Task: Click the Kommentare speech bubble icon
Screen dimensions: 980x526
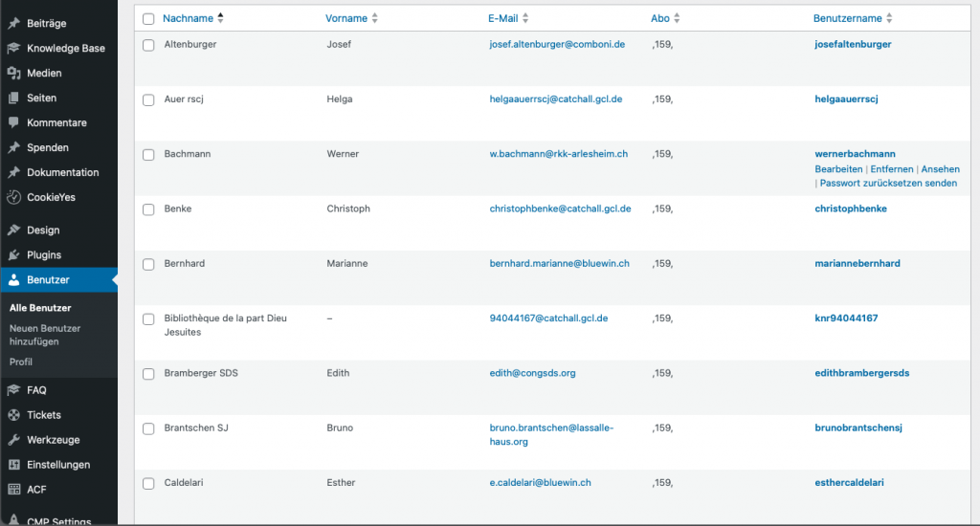Action: (x=13, y=123)
